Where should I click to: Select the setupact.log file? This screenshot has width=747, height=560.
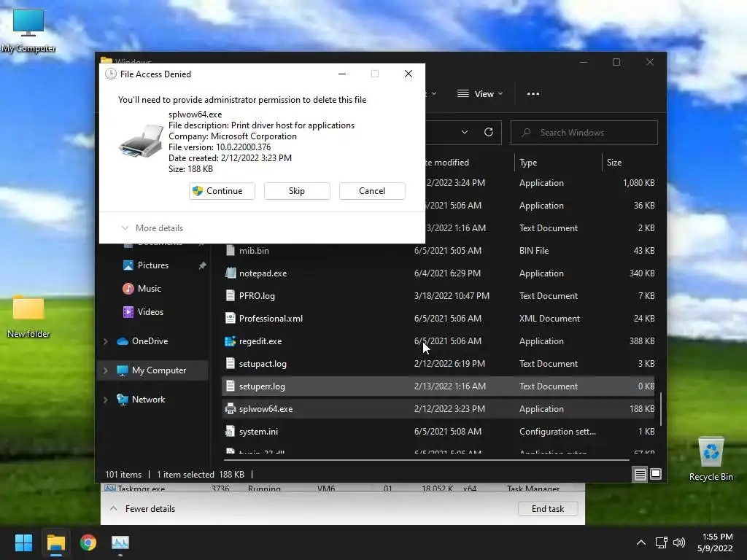[263, 364]
